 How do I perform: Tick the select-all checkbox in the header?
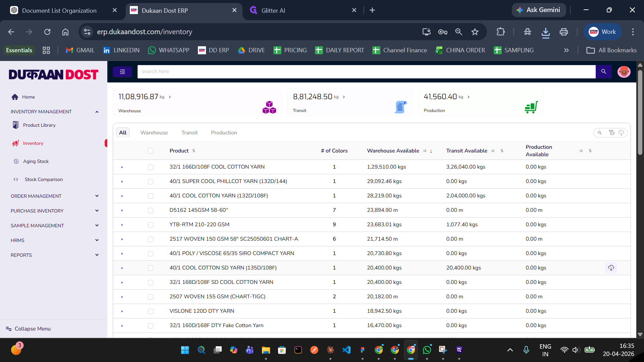click(x=151, y=151)
